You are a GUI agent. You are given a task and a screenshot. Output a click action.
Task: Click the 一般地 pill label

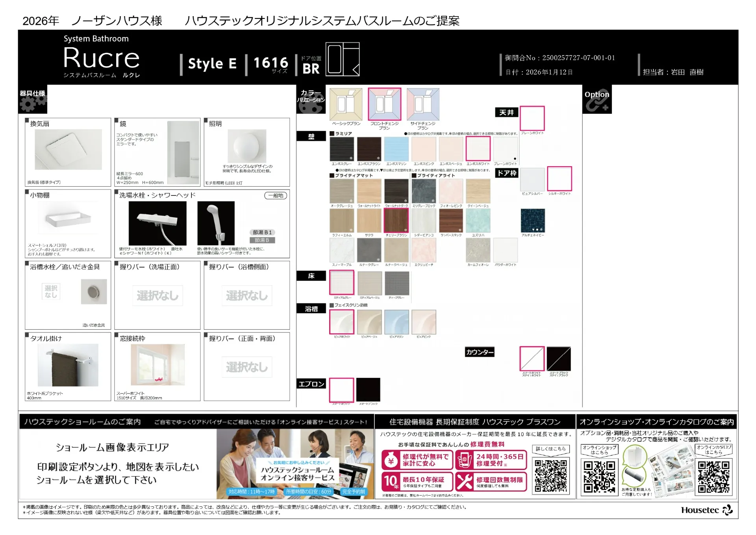coord(276,195)
